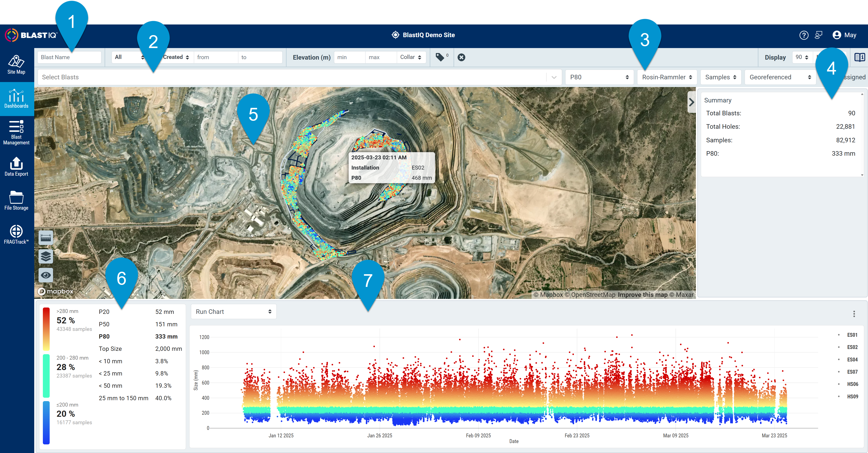Screen dimensions: 868x453
Task: Expand the Select Blasts chevron
Action: 554,78
